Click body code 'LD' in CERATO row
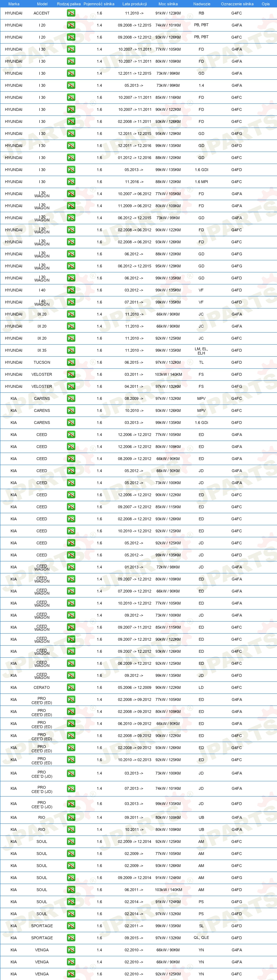277x980 pixels. pos(201,687)
